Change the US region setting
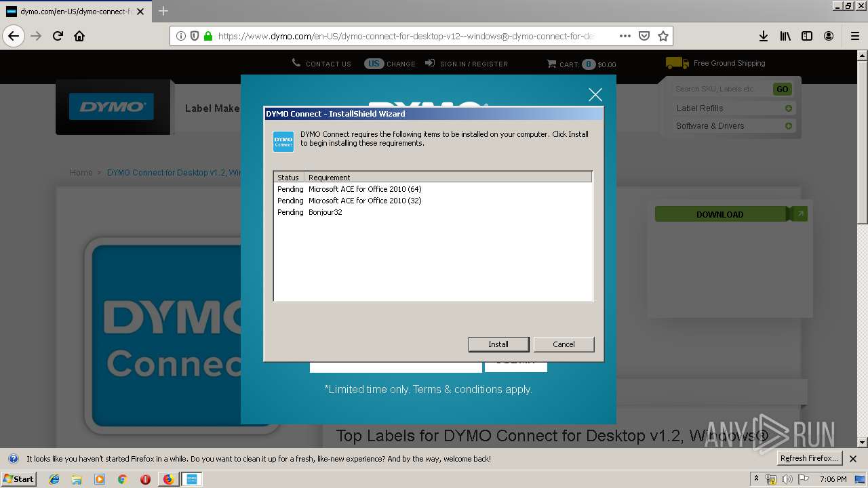This screenshot has height=488, width=868. [x=390, y=64]
